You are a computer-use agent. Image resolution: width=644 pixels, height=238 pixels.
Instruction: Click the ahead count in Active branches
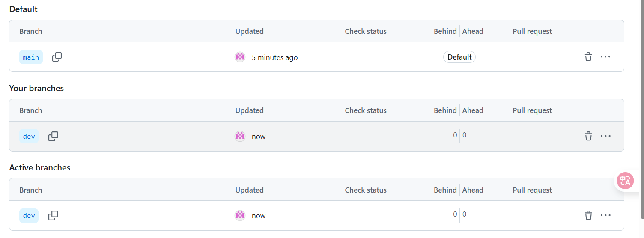(x=465, y=214)
